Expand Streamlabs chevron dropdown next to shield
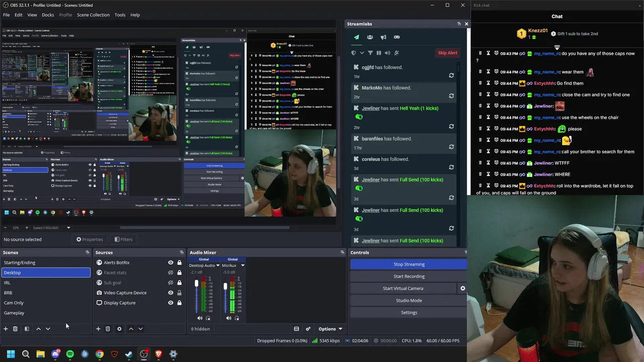Image resolution: width=644 pixels, height=362 pixels. (x=362, y=53)
